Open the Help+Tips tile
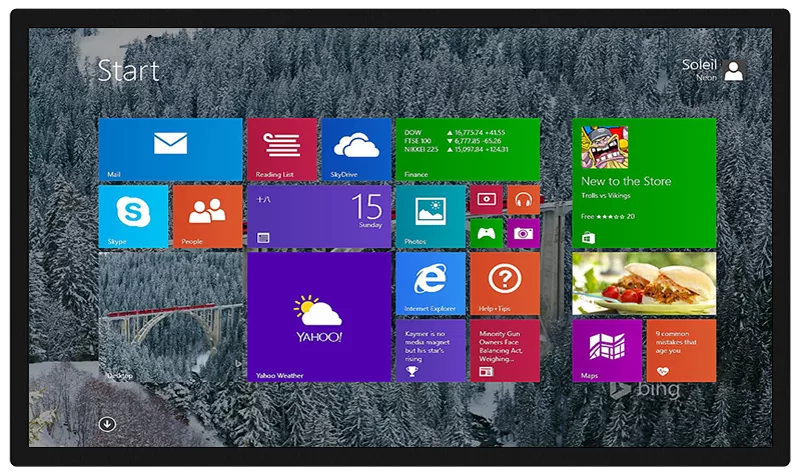The width and height of the screenshot is (800, 475). point(504,283)
